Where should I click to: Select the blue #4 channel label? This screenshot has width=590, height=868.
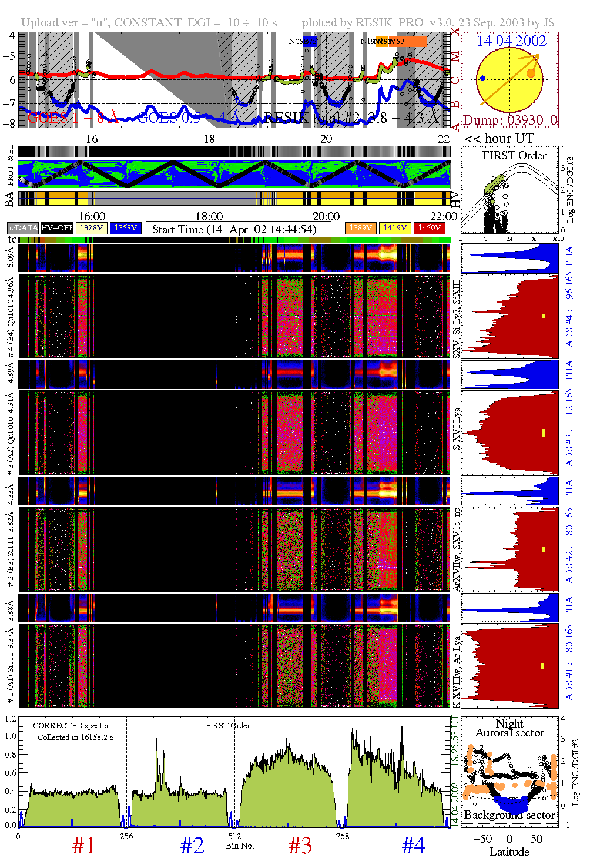coord(413,846)
